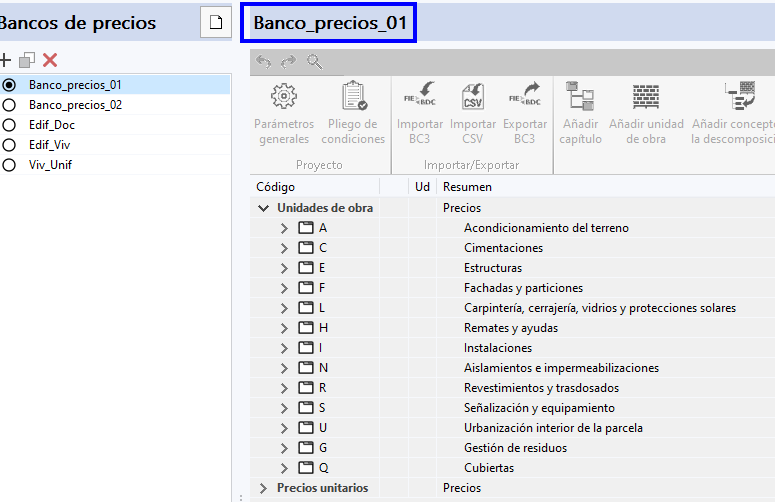This screenshot has width=775, height=502.
Task: Select Urbanización interior de la parcela text
Action: (x=553, y=428)
